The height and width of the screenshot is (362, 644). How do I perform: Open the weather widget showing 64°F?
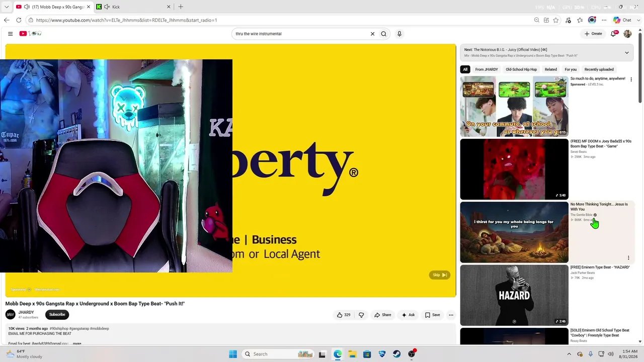click(x=24, y=354)
